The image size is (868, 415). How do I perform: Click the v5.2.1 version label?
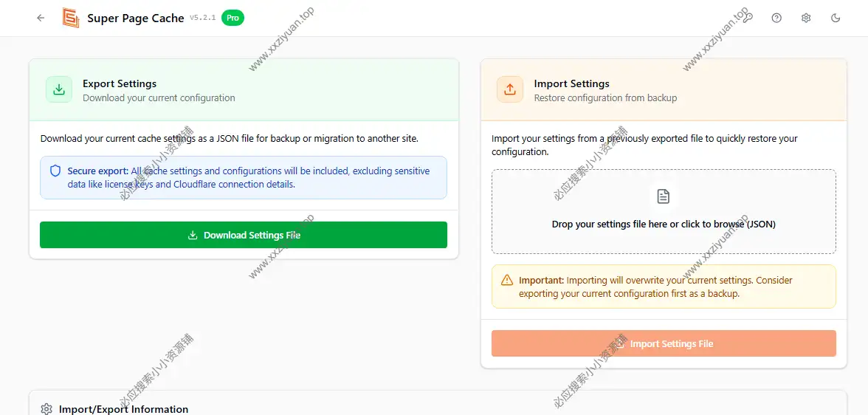(202, 18)
